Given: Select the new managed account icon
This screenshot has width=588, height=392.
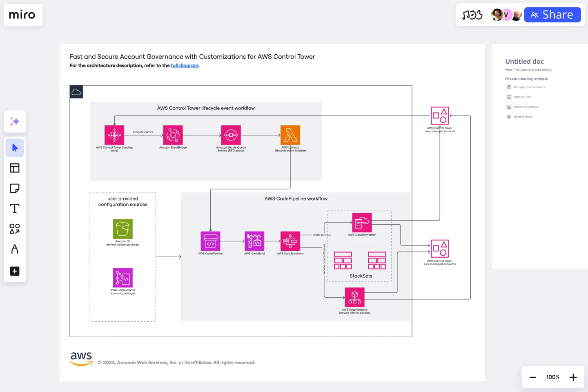Looking at the screenshot, I should [440, 116].
